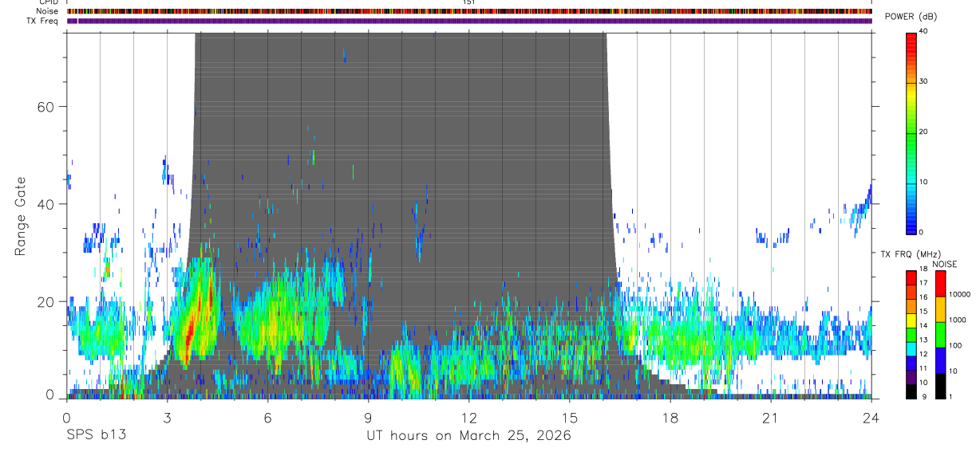The width and height of the screenshot is (980, 452).
Task: Click the POWER (dB) color bar
Action: click(911, 132)
